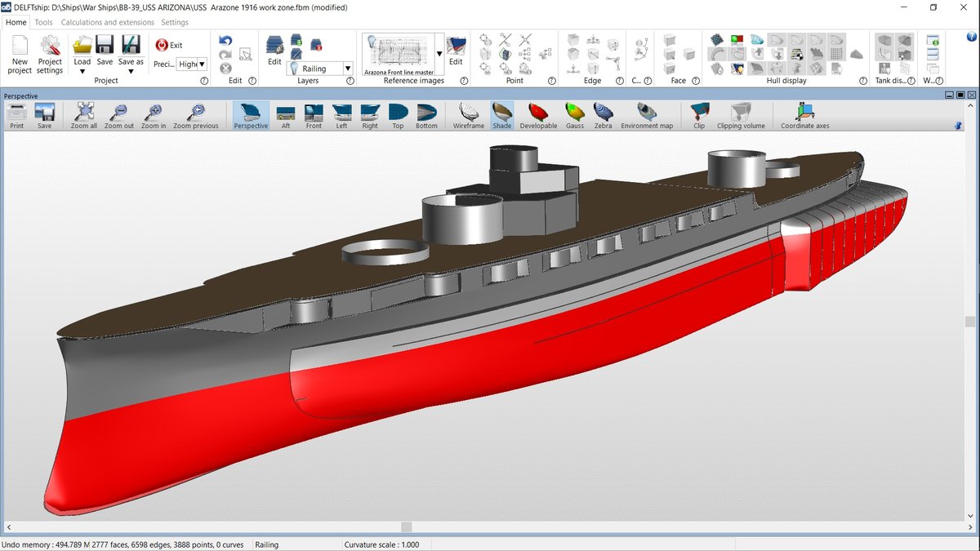The image size is (980, 551).
Task: Expand the reference images dropdown arrow
Action: tap(439, 54)
